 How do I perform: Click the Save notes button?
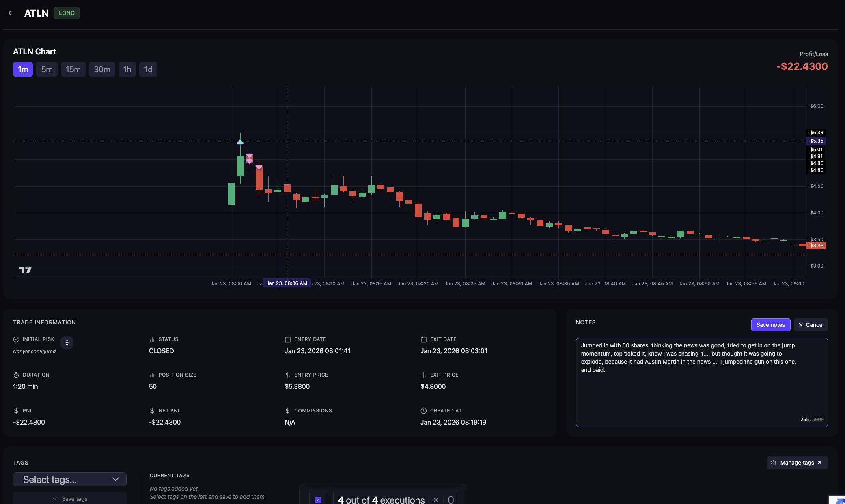tap(770, 325)
